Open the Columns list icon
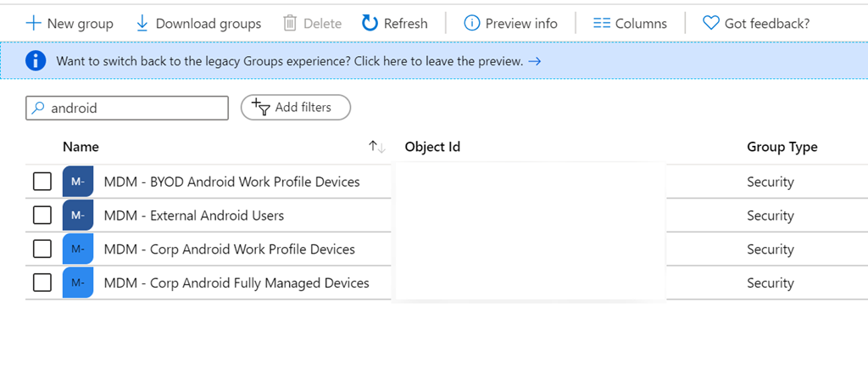Screen dimensions: 868x375 coord(602,23)
